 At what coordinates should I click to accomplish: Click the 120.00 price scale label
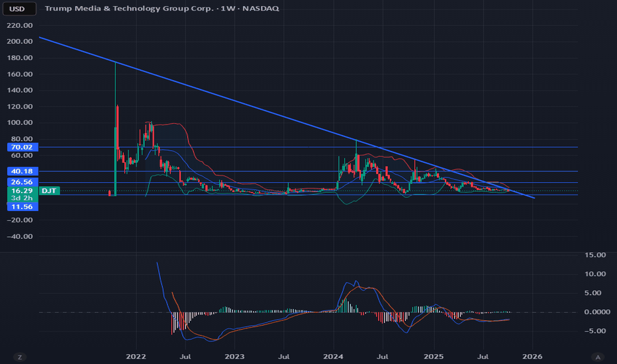[x=20, y=107]
